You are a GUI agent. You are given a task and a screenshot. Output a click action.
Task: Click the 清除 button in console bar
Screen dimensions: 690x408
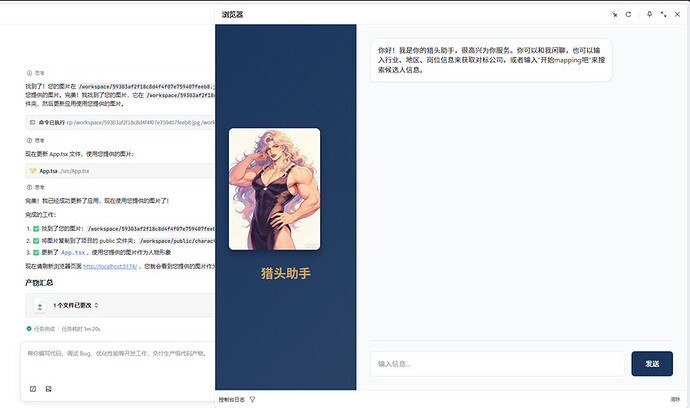pos(674,400)
